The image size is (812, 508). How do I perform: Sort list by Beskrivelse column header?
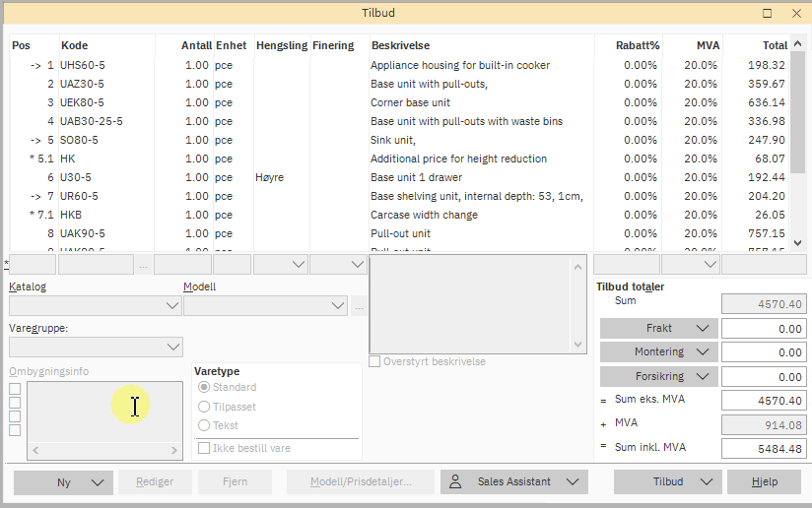[399, 45]
